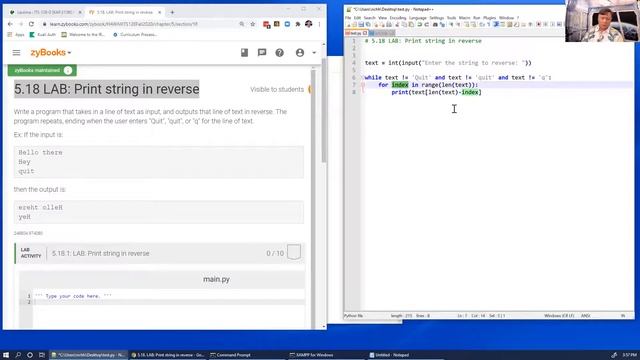Open the Curriculum bookmark
This screenshot has width=640, height=360.
click(x=135, y=35)
